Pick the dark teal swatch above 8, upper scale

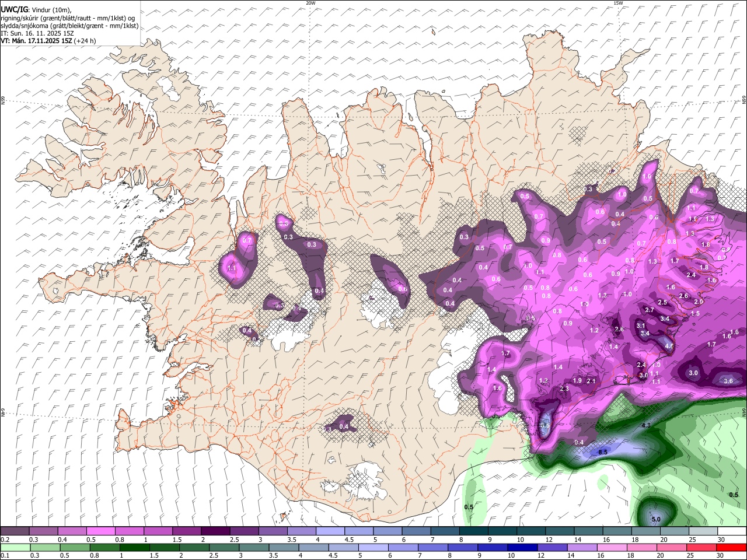[474, 531]
